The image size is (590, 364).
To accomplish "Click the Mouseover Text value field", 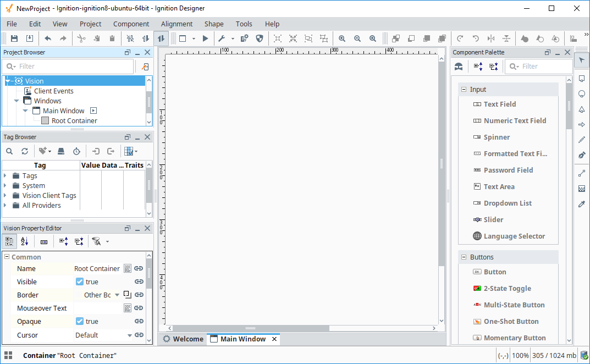I will point(98,308).
